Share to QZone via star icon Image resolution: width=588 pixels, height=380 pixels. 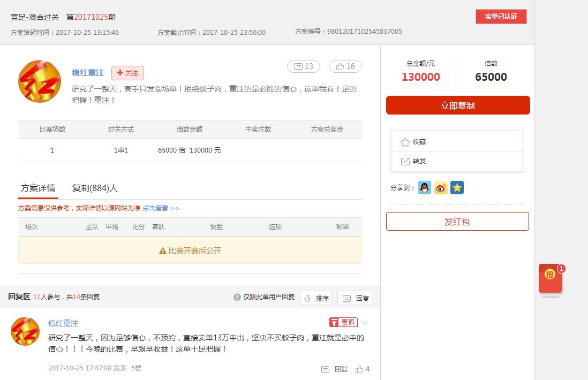click(457, 188)
